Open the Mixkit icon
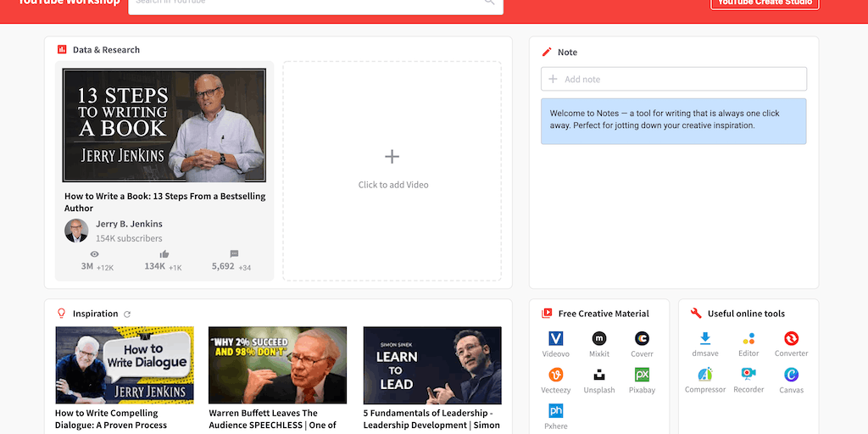Viewport: 868px width, 434px height. [599, 339]
